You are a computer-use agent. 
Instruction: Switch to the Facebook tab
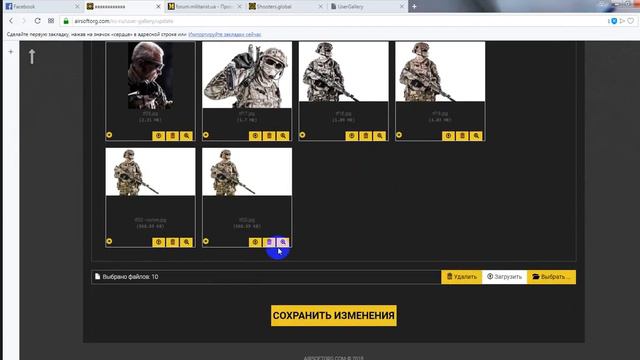tap(41, 6)
